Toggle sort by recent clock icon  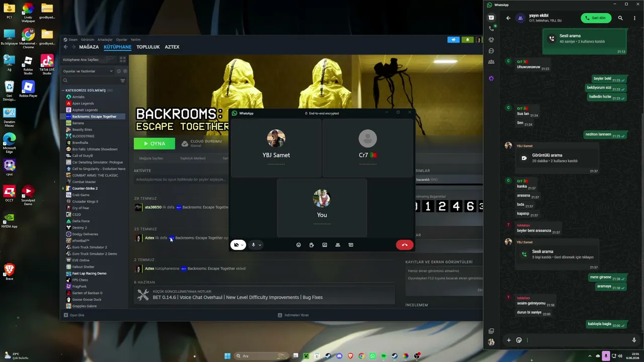pos(119,71)
